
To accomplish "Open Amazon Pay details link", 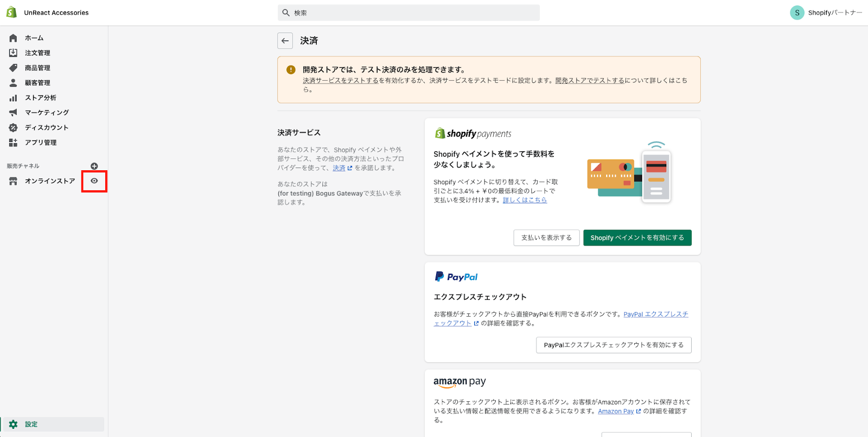I will click(616, 412).
